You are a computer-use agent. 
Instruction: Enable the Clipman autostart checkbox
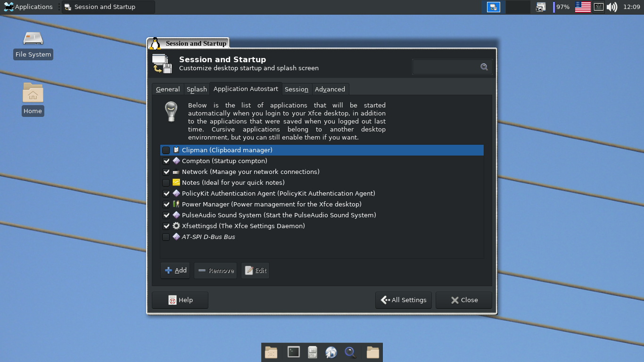166,150
